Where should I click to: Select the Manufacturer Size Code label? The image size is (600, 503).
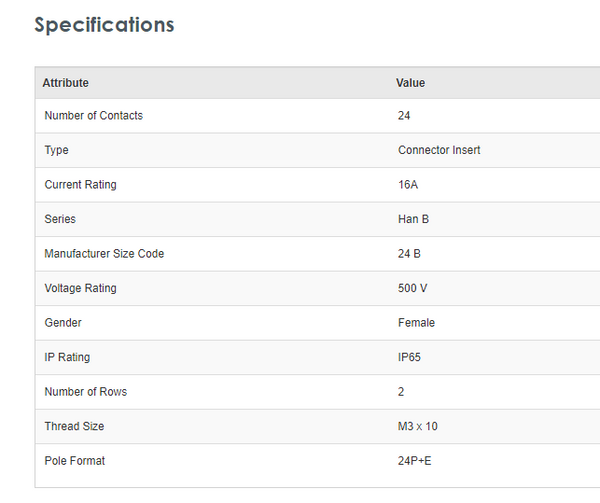(104, 254)
